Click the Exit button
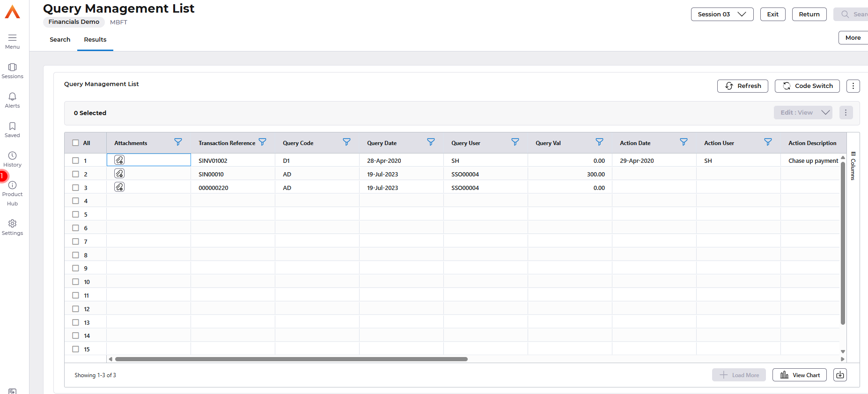868x394 pixels. pos(772,15)
